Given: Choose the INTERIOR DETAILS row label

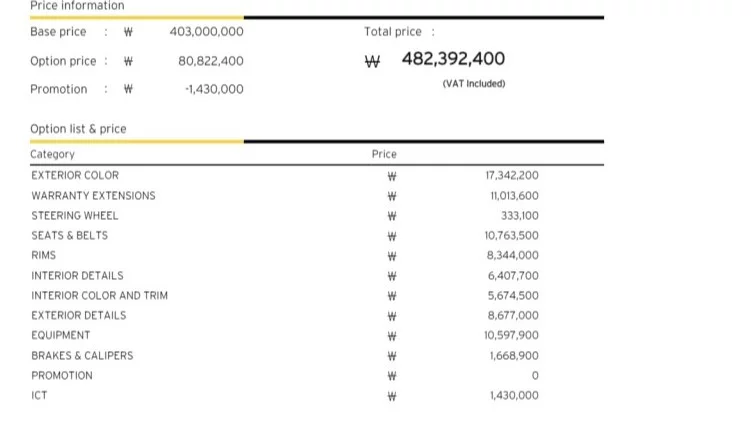Looking at the screenshot, I should coord(77,275).
